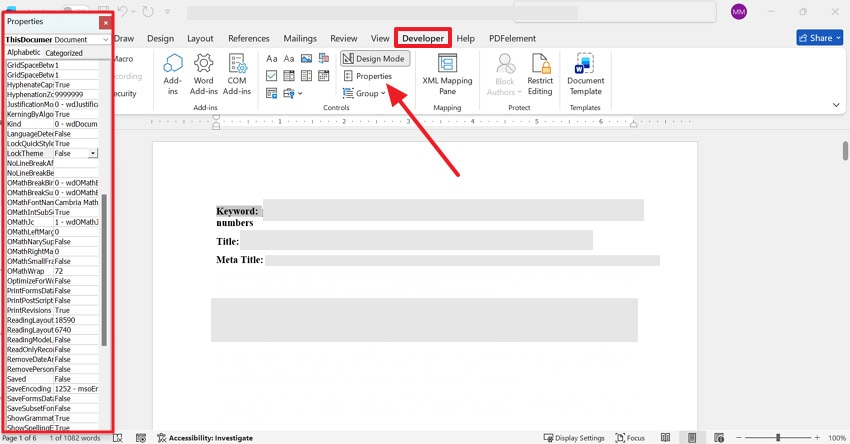Image resolution: width=850 pixels, height=444 pixels.
Task: Click the spelling check status icon
Action: pyautogui.click(x=118, y=437)
